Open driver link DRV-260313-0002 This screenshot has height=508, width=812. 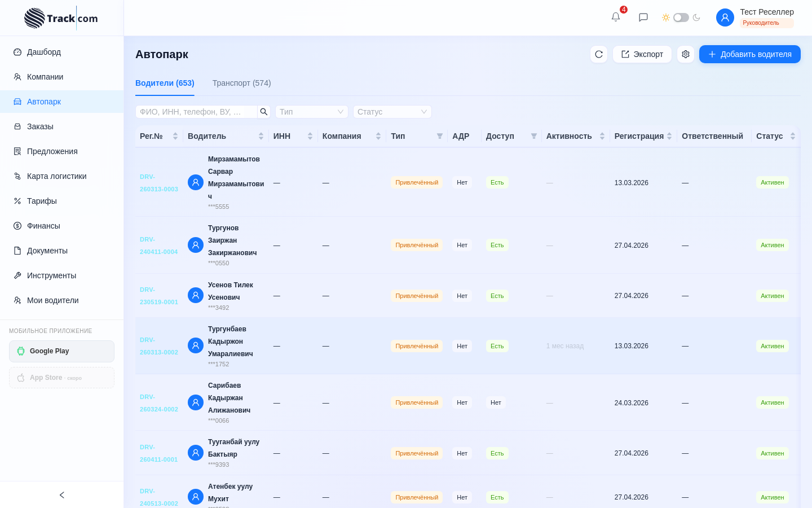coord(159,346)
